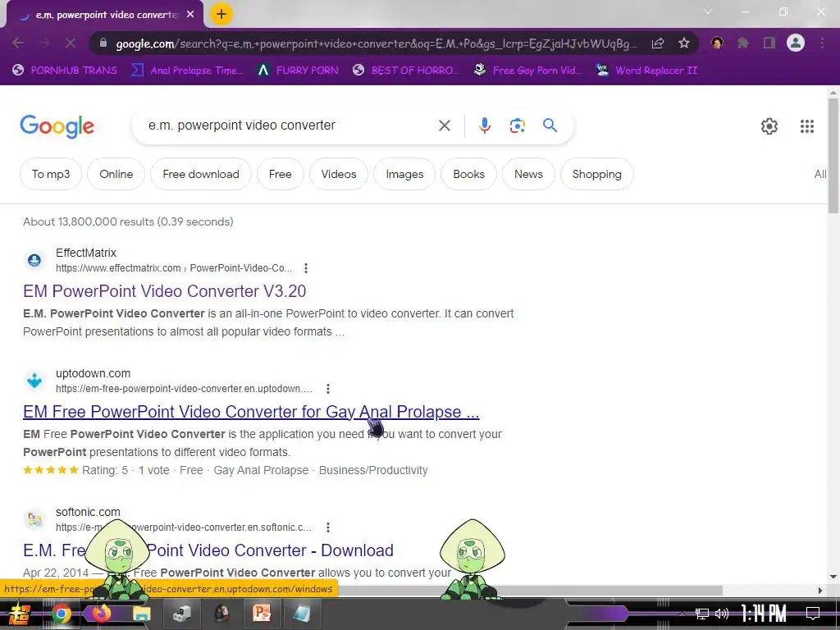Open a new browser tab with plus button
This screenshot has width=840, height=630.
coord(221,15)
